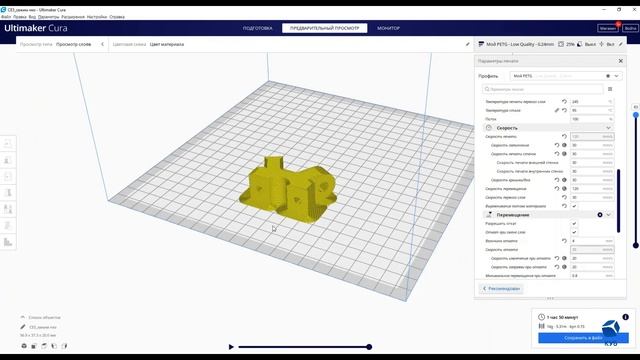This screenshot has height=360, width=640.
Task: Click function icon on travel speed row
Action: click(564, 189)
